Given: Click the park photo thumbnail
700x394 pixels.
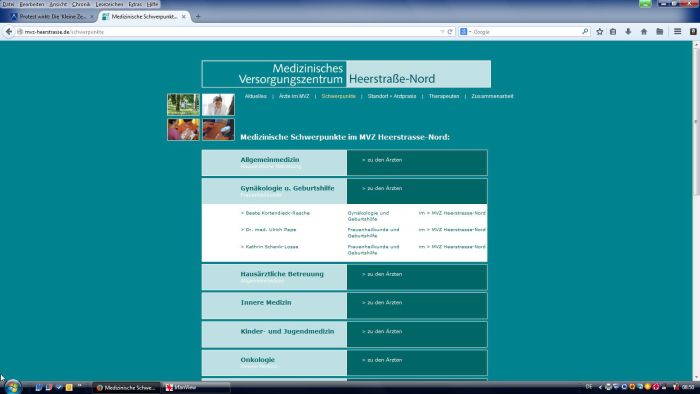Looking at the screenshot, I should click(x=183, y=104).
